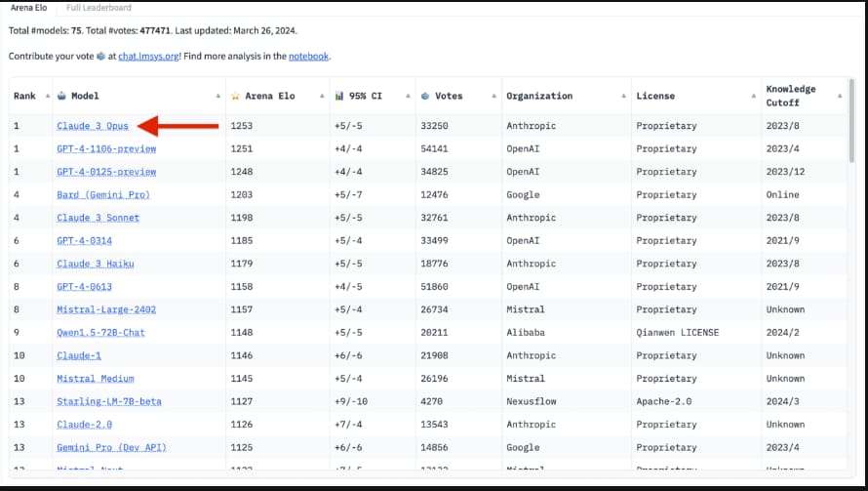The height and width of the screenshot is (491, 868).
Task: Sort by Arena Elo column arrow
Action: [322, 96]
